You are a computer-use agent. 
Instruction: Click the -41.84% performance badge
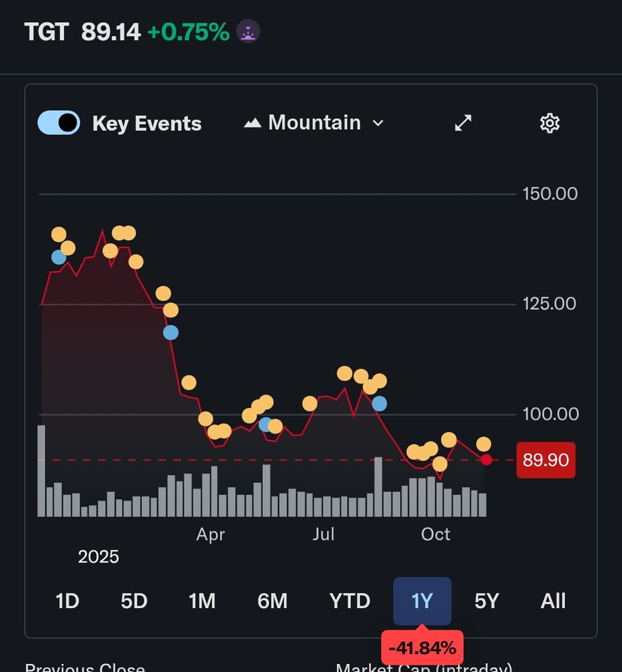(422, 647)
